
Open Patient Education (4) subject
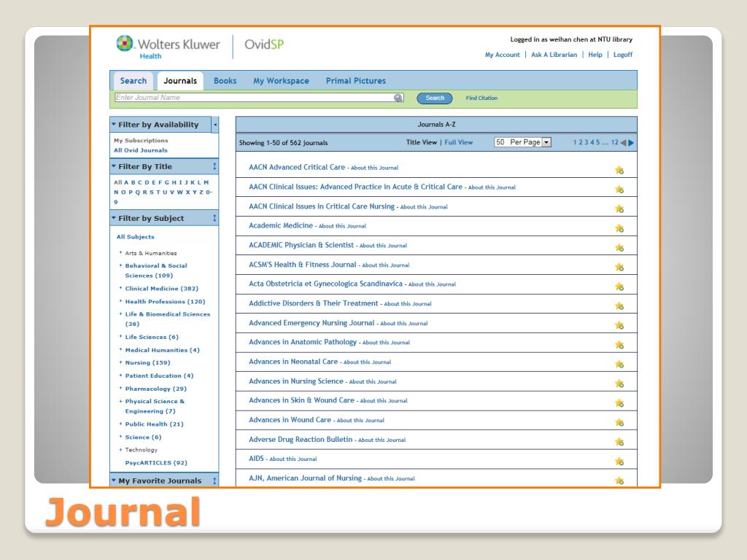[x=159, y=376]
